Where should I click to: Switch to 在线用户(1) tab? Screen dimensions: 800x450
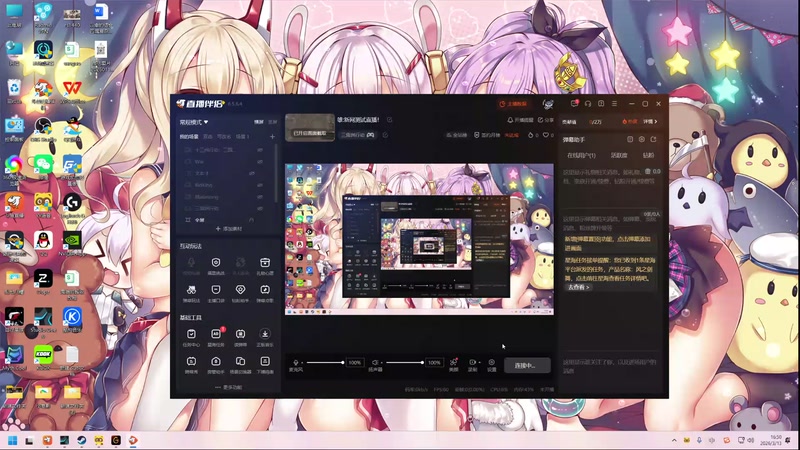click(x=581, y=155)
